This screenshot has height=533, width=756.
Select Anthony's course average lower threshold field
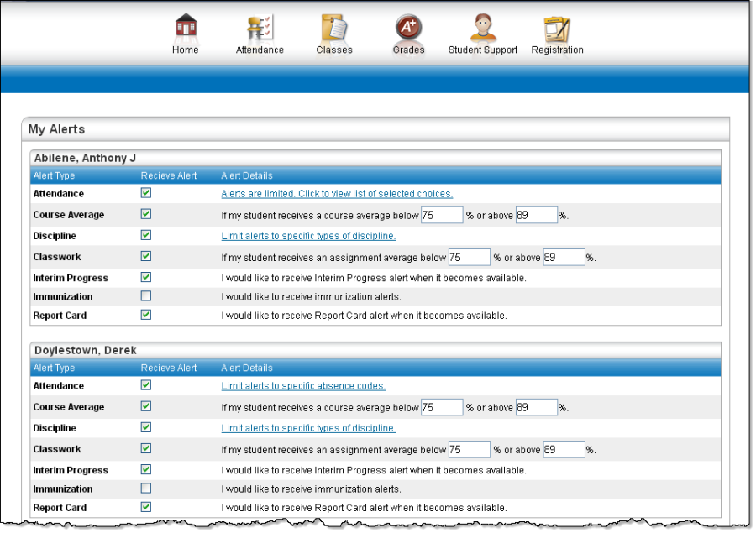443,215
